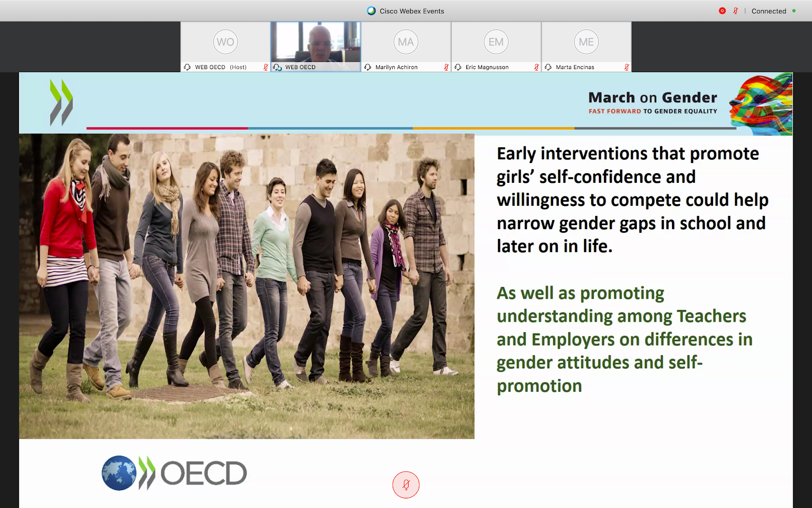The height and width of the screenshot is (508, 812).
Task: Click the red muted microphone button
Action: [406, 485]
